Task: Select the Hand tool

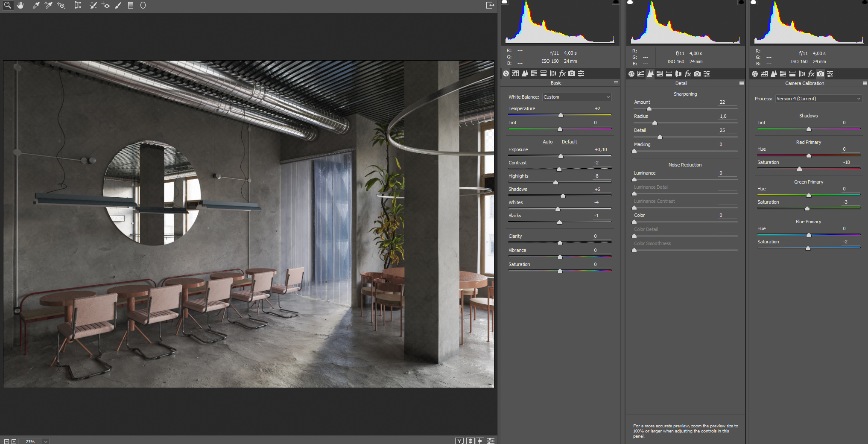Action: pyautogui.click(x=20, y=6)
